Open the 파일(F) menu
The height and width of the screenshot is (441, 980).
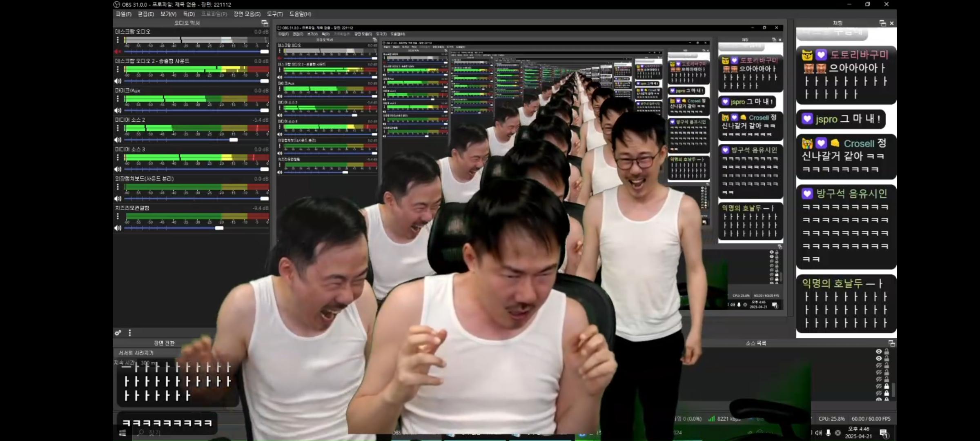123,14
